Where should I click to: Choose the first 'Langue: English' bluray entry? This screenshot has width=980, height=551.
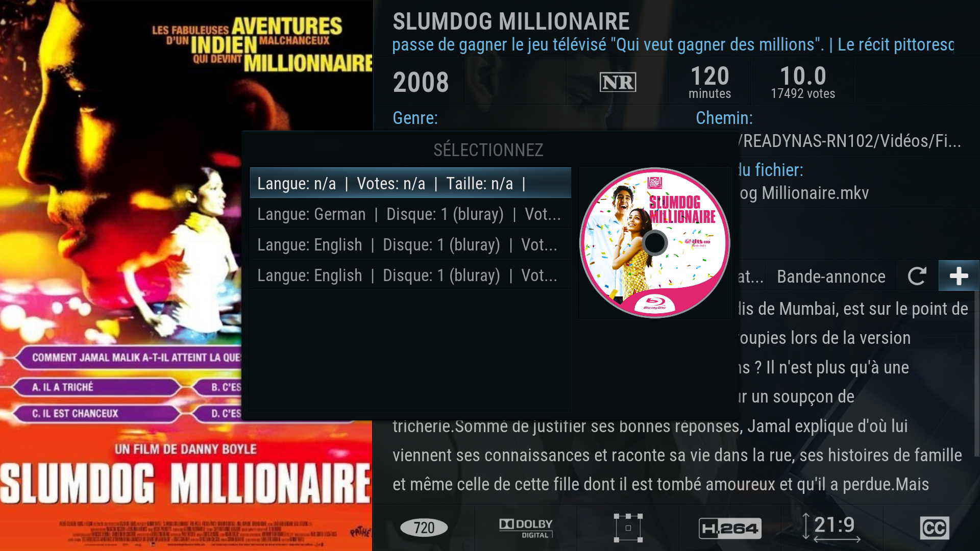coord(410,244)
